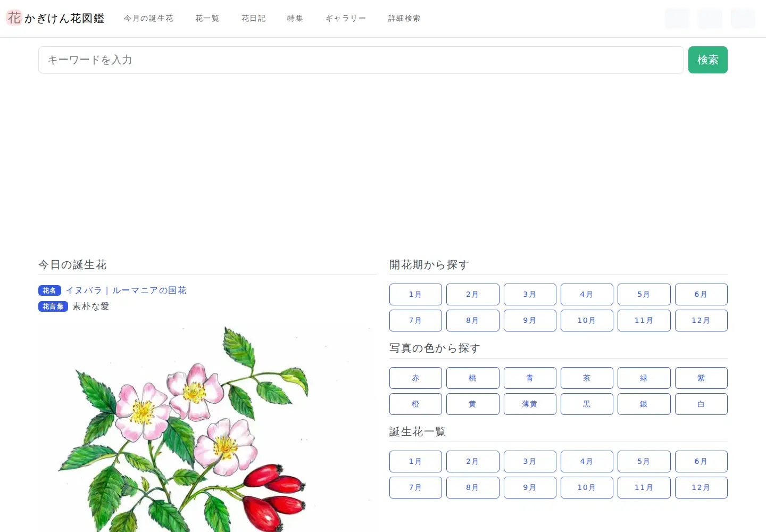Open the 花日記 menu item
This screenshot has width=766, height=532.
[x=253, y=19]
